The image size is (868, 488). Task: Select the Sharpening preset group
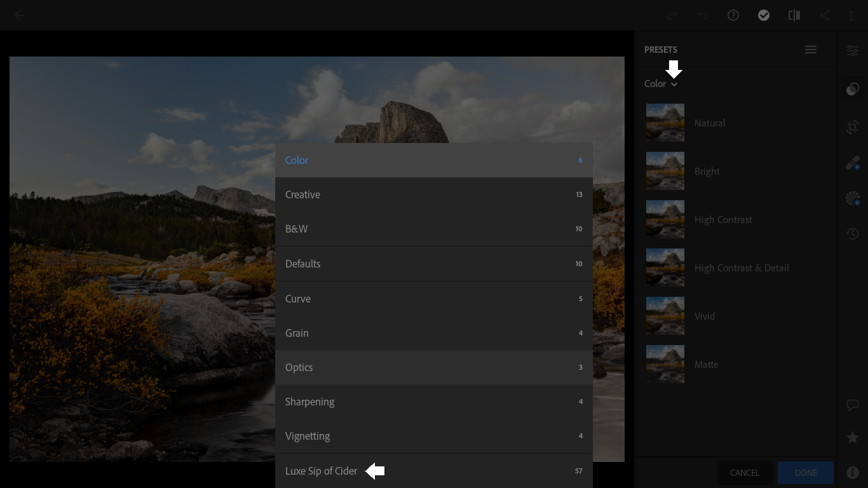(434, 402)
